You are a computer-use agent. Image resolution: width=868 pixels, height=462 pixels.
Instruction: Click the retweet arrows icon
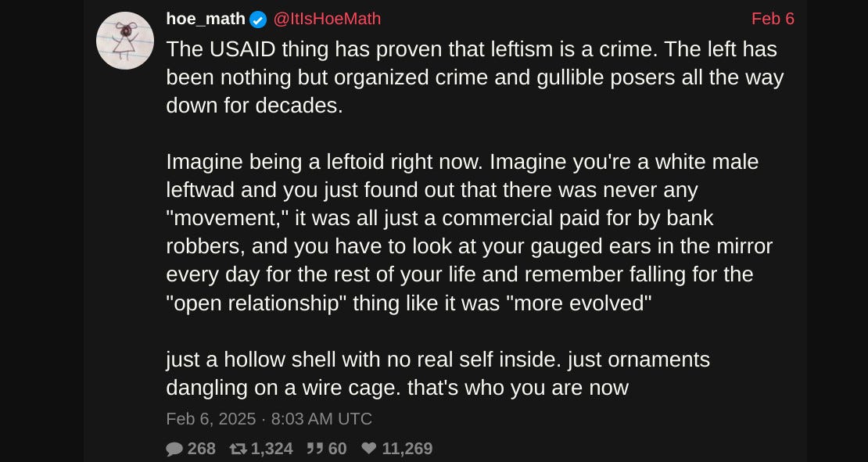(x=240, y=448)
